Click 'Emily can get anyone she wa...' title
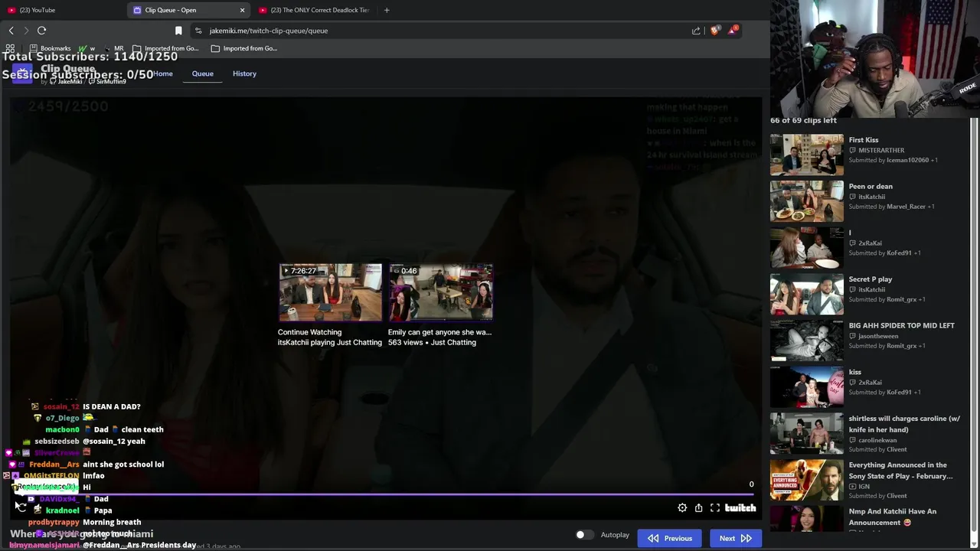 click(439, 332)
